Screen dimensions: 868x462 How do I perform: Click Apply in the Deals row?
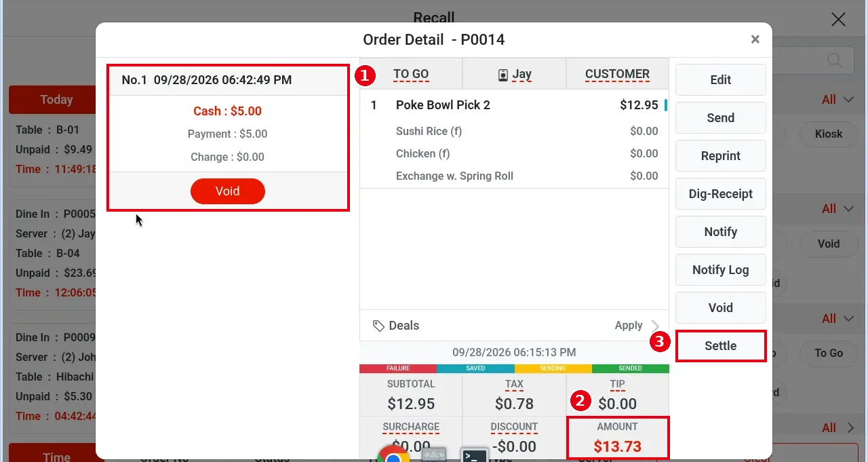coord(629,326)
